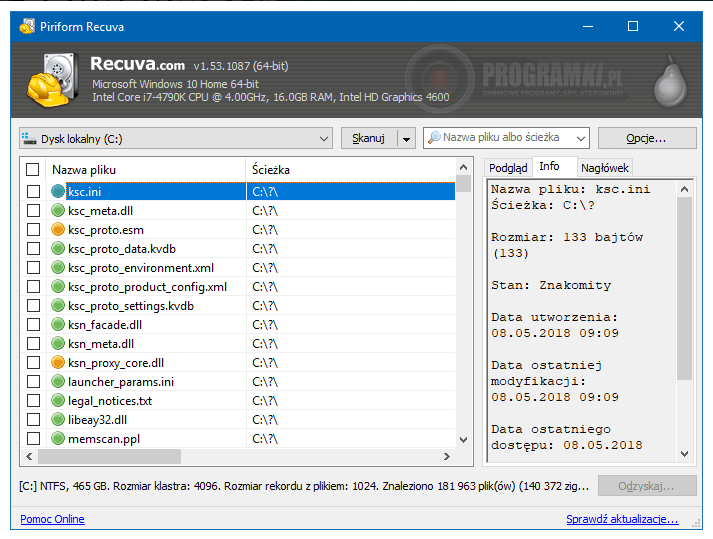The width and height of the screenshot is (713, 539).
Task: Click the Info panel scroll-up arrow
Action: point(684,189)
